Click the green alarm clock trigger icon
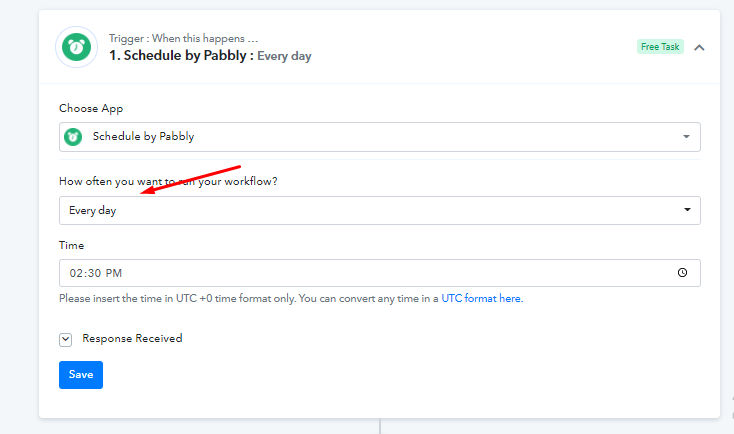734x434 pixels. click(x=76, y=47)
